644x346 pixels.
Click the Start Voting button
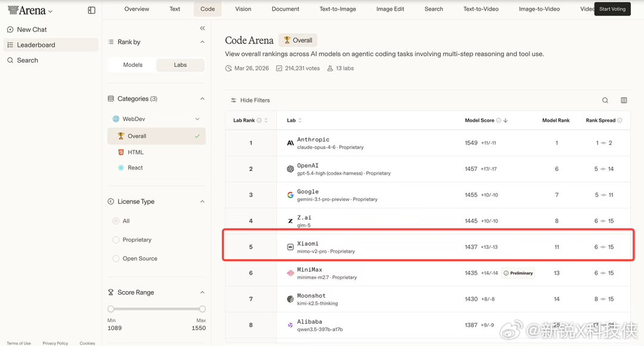pos(612,9)
